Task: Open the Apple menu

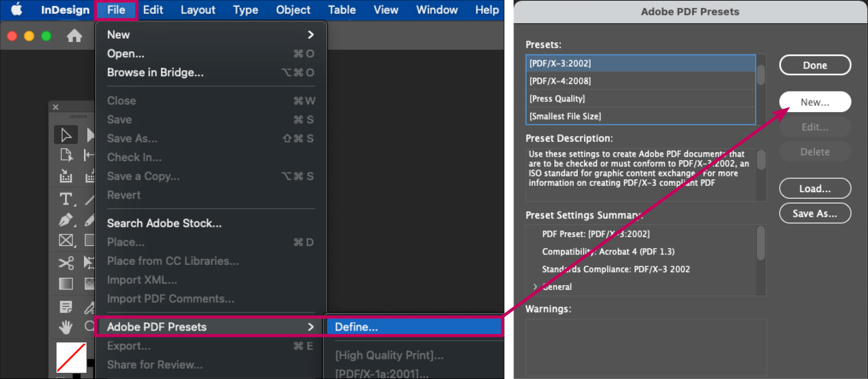Action: (17, 10)
